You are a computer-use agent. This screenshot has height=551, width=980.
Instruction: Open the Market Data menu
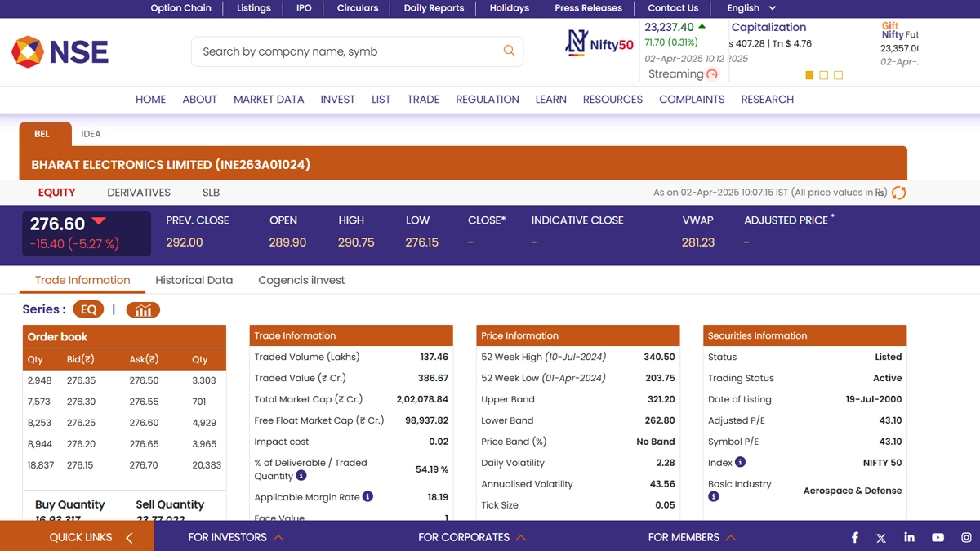click(269, 100)
